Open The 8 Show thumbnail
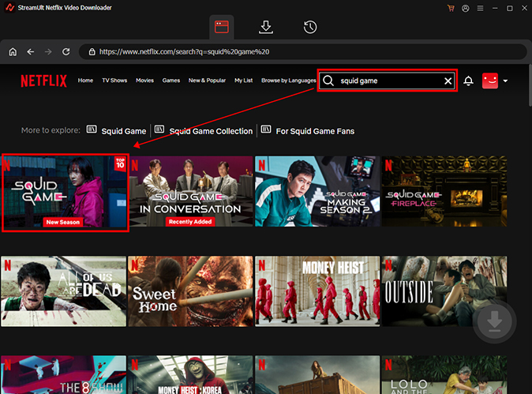Screen dimensions: 532x394 [63, 375]
